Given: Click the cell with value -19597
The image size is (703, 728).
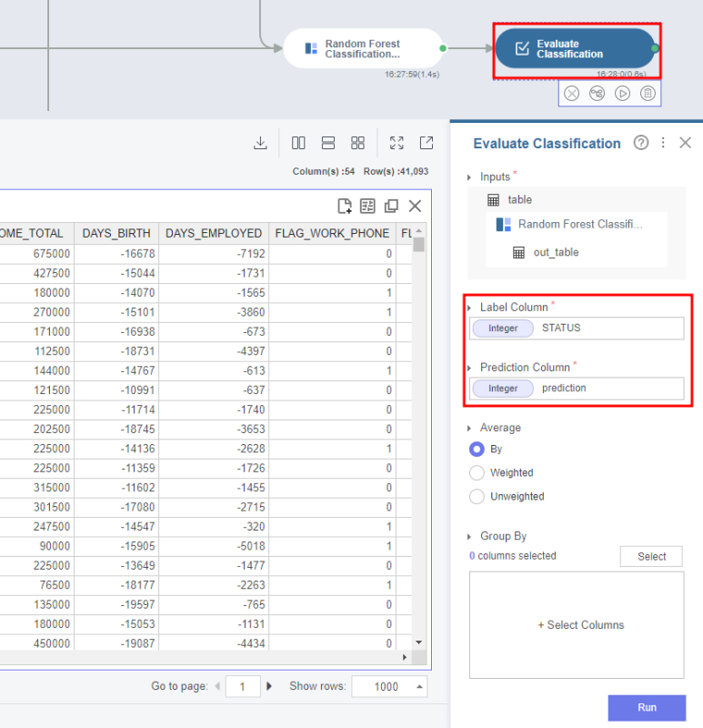Looking at the screenshot, I should click(x=116, y=605).
